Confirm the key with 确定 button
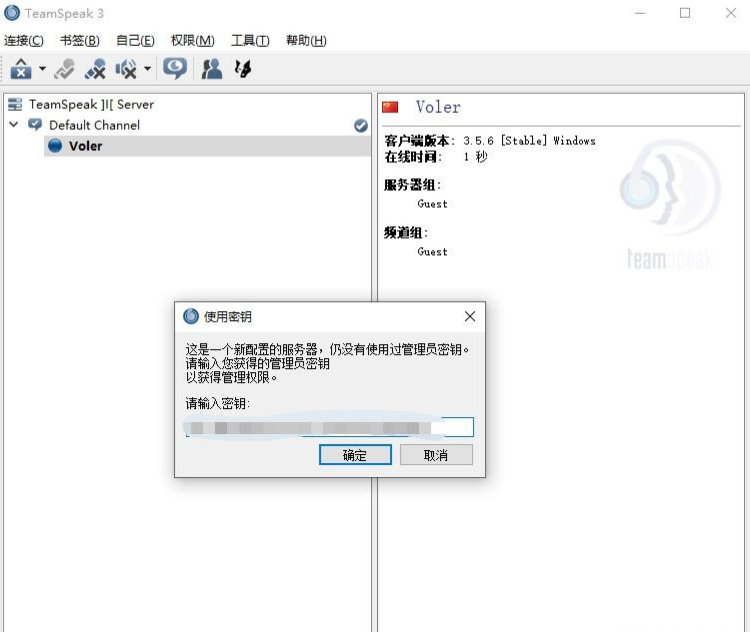 tap(355, 455)
